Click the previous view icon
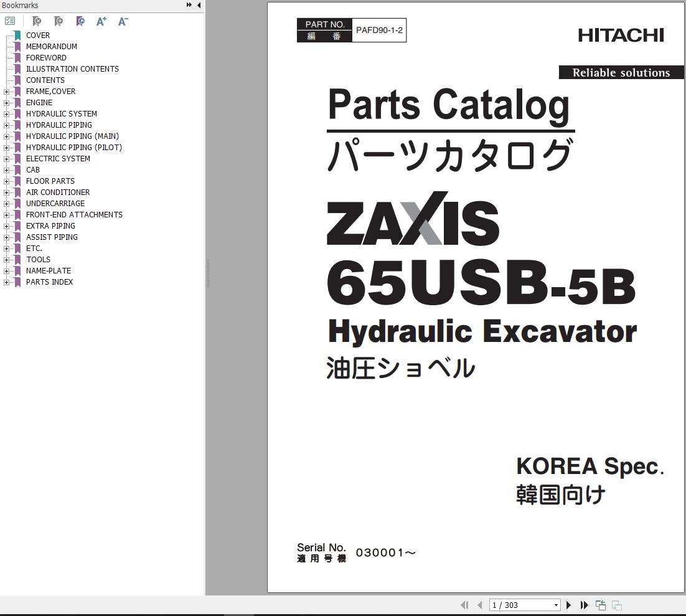 click(601, 605)
